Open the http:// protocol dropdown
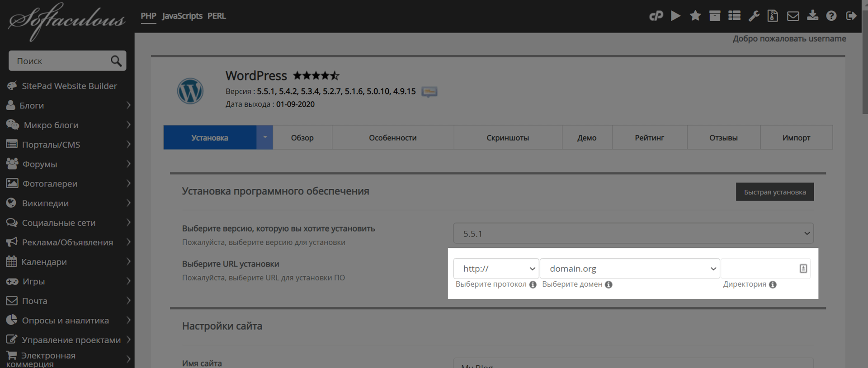868x368 pixels. [496, 269]
